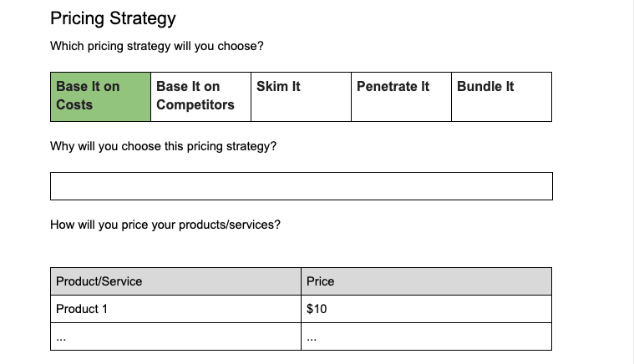
Task: Click the "Bundle It" strategy cell
Action: point(501,96)
